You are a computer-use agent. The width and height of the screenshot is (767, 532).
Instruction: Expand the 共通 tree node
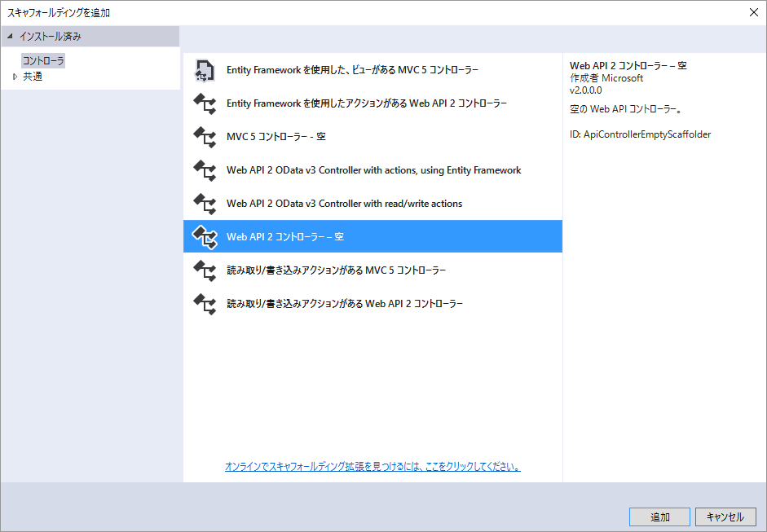pos(15,76)
